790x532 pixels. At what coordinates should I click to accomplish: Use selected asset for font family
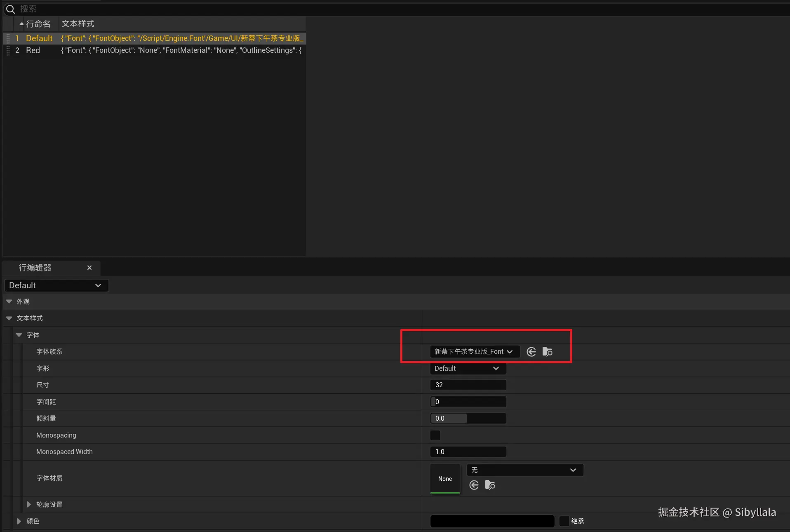(x=531, y=352)
